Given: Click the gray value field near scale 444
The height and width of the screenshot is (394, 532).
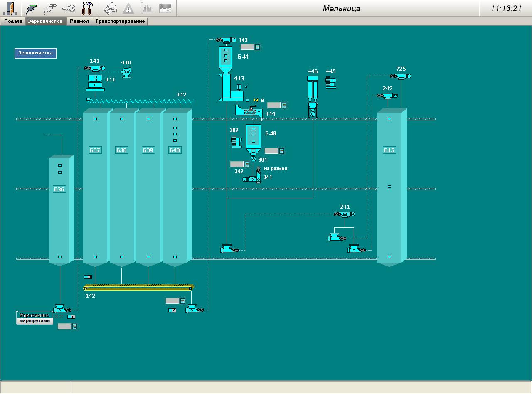Looking at the screenshot, I should tap(274, 105).
